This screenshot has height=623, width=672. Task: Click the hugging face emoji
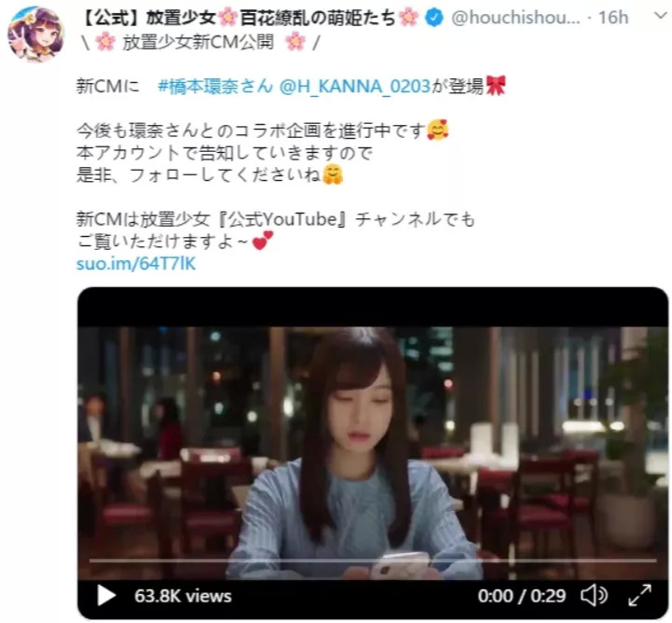click(333, 174)
